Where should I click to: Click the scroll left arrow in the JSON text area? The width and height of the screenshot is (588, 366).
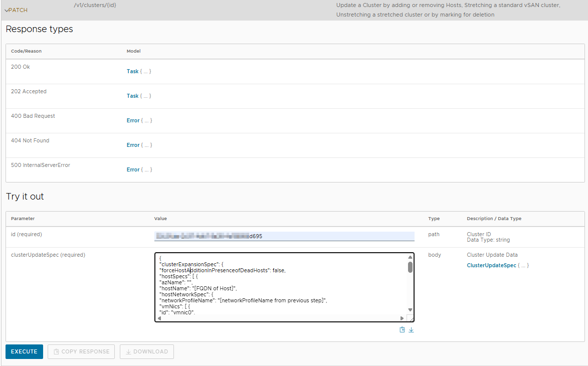(x=159, y=318)
